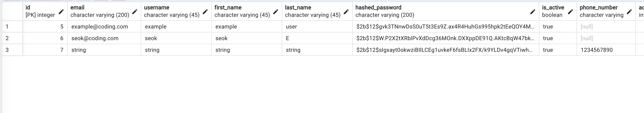Select row number 1 header
This screenshot has width=644, height=113.
[12, 27]
